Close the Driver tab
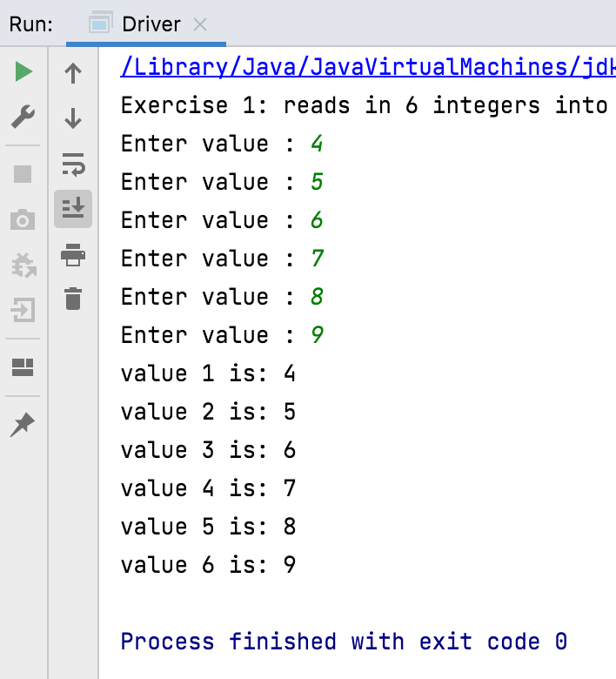This screenshot has width=616, height=679. [x=200, y=24]
